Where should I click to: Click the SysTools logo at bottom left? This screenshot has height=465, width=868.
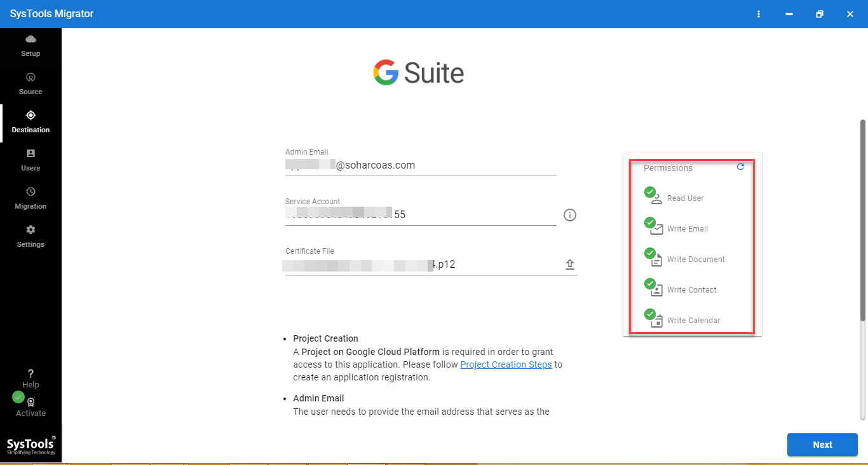tap(31, 445)
